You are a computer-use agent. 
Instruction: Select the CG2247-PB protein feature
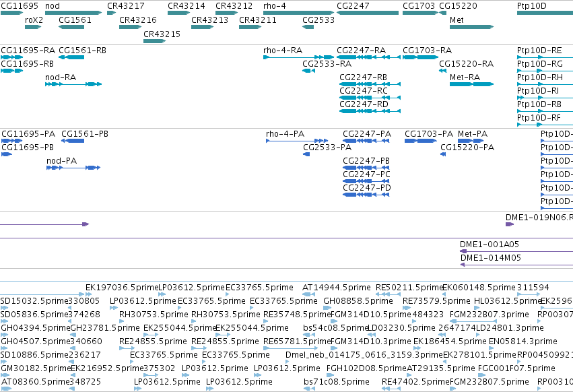[x=366, y=168]
